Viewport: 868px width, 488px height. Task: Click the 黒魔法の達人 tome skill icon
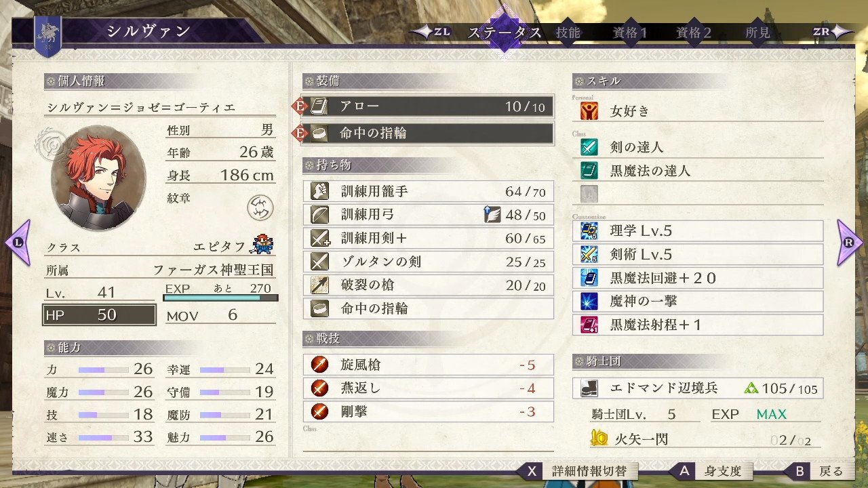pos(589,170)
